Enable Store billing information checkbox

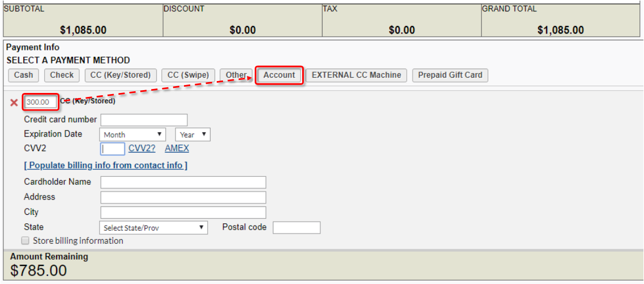(25, 241)
